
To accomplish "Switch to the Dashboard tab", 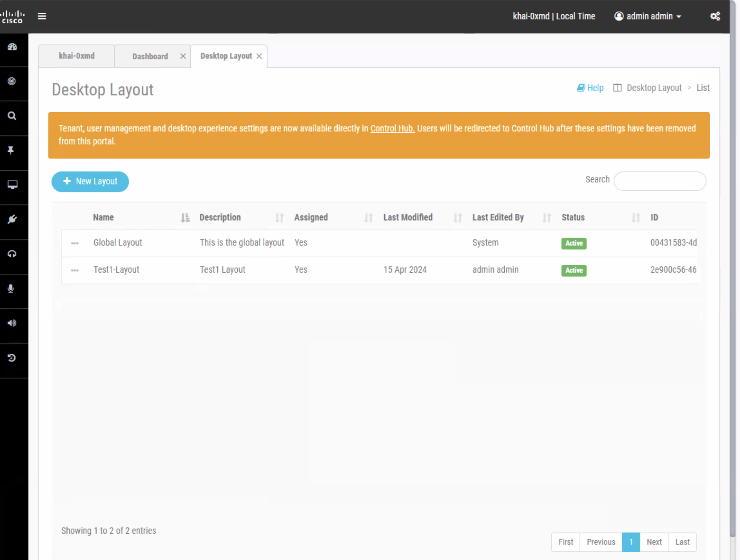I will click(x=150, y=56).
